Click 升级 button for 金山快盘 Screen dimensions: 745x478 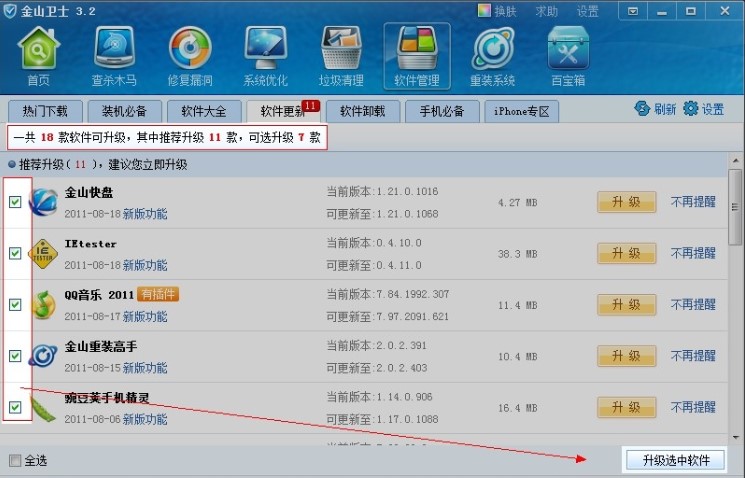[x=626, y=202]
